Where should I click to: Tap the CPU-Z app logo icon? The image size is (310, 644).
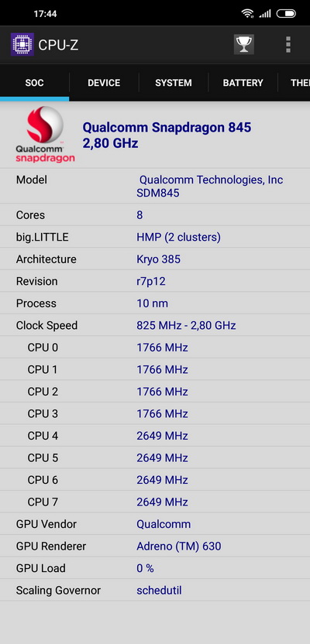tap(22, 44)
